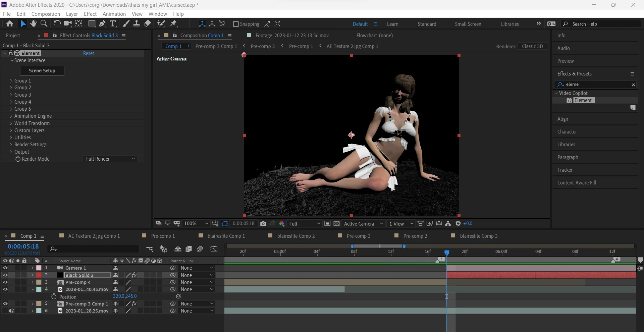Select the Hand tool in toolbar

(x=33, y=23)
